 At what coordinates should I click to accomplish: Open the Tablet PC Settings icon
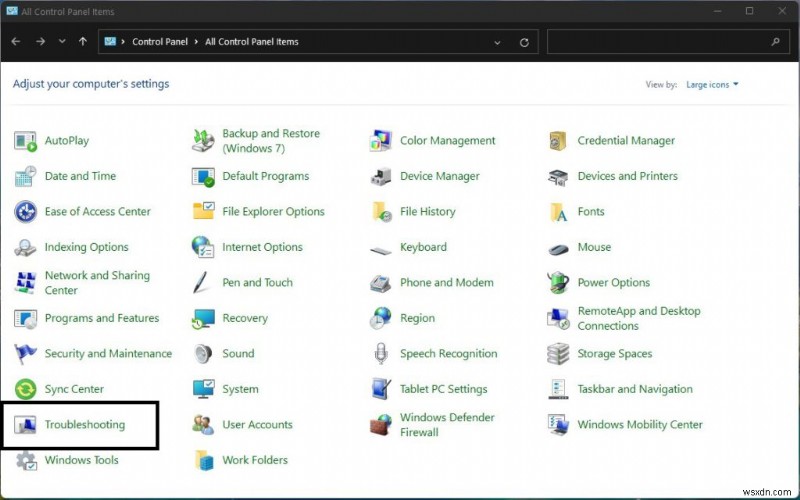381,389
